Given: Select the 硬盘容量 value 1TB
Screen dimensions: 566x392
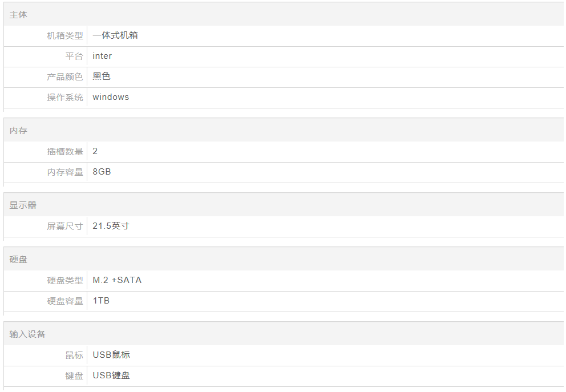Looking at the screenshot, I should click(101, 301).
